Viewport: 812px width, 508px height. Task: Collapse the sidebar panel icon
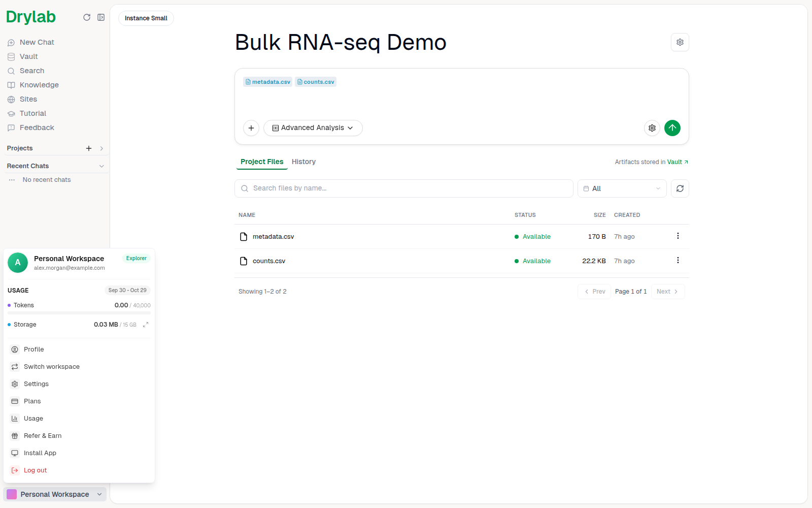coord(101,17)
